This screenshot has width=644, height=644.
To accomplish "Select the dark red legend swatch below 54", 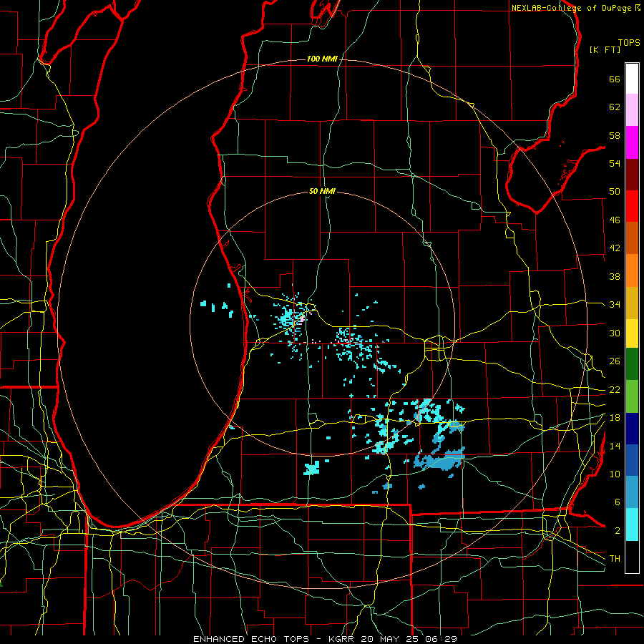I will click(x=632, y=175).
